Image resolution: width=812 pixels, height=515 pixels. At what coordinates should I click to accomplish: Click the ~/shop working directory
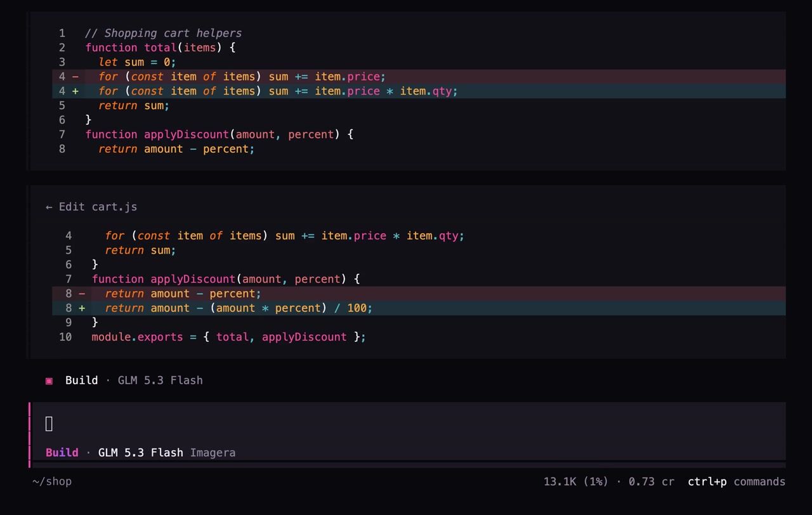[x=52, y=481]
